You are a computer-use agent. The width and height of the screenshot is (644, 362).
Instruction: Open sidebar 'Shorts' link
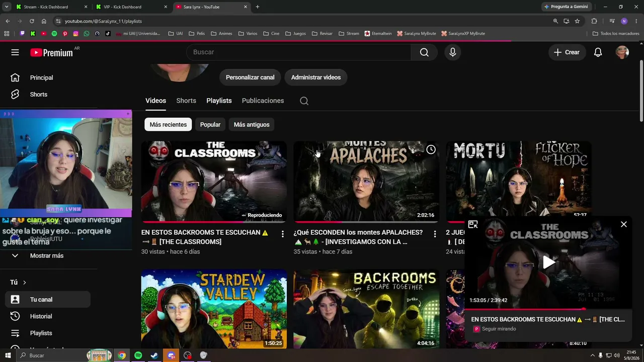pyautogui.click(x=48, y=95)
